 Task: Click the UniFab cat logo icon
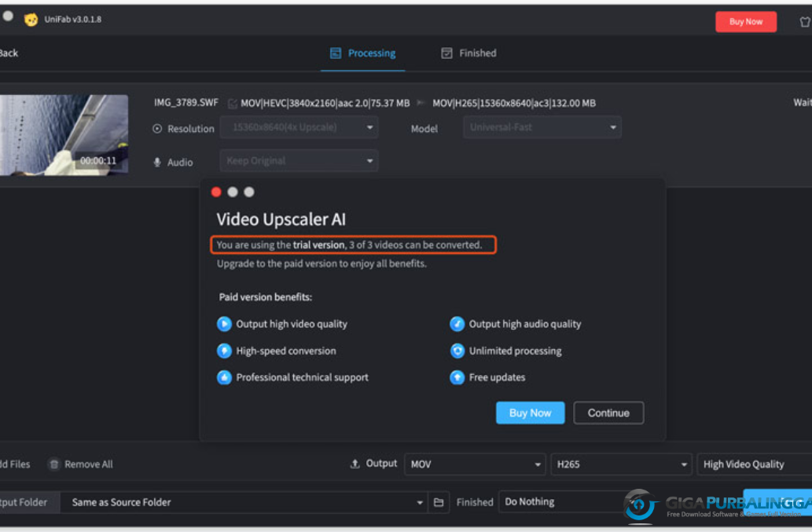31,20
